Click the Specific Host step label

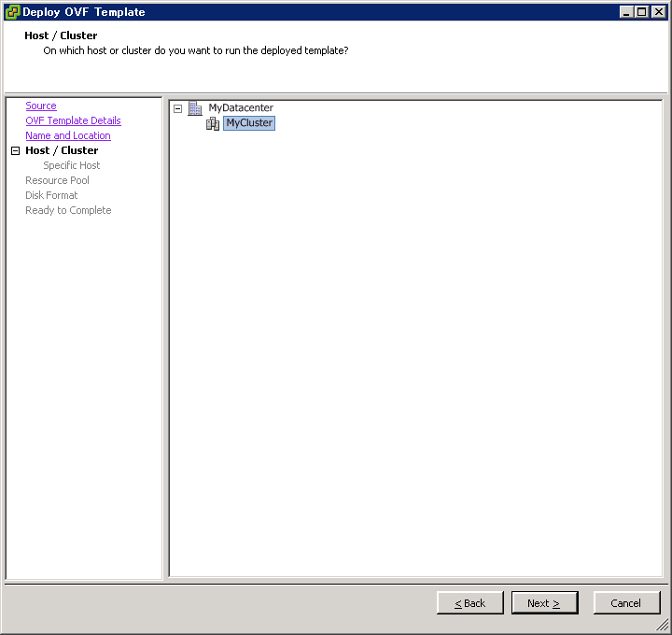(x=72, y=165)
